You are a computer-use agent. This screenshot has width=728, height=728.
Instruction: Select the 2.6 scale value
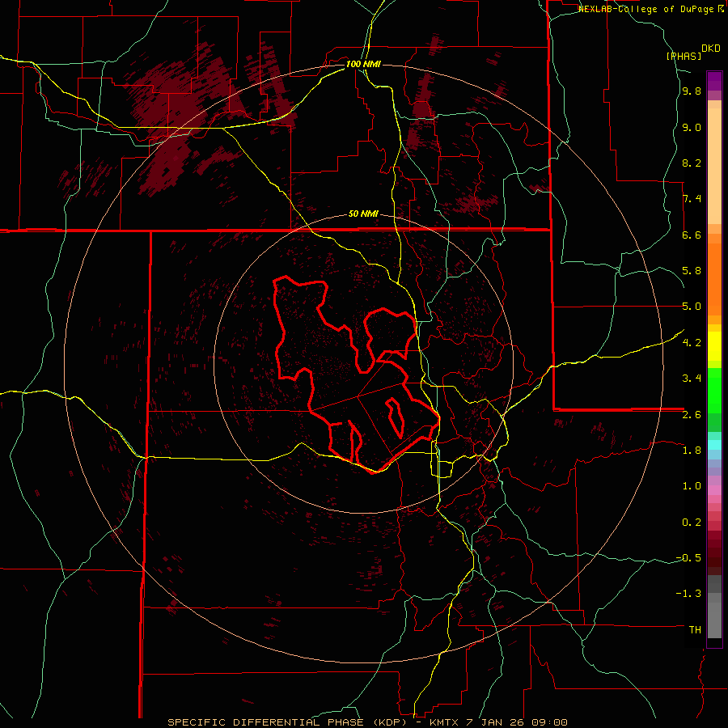click(x=692, y=415)
